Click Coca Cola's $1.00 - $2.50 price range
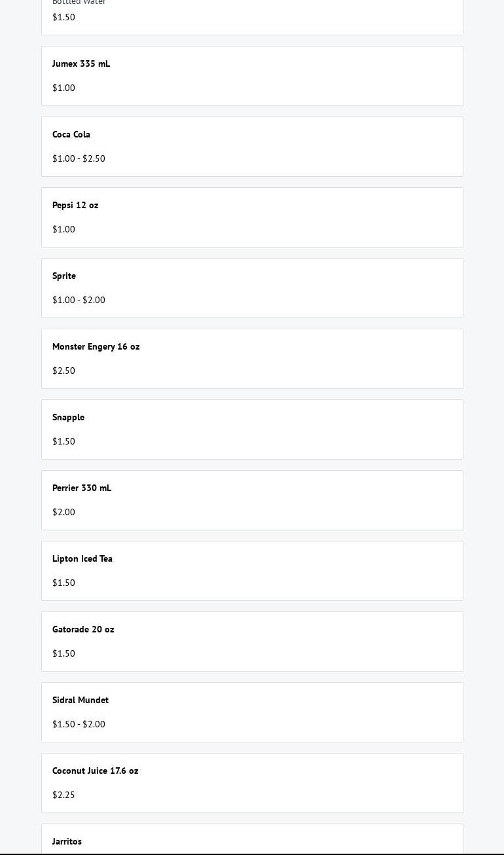 click(79, 159)
